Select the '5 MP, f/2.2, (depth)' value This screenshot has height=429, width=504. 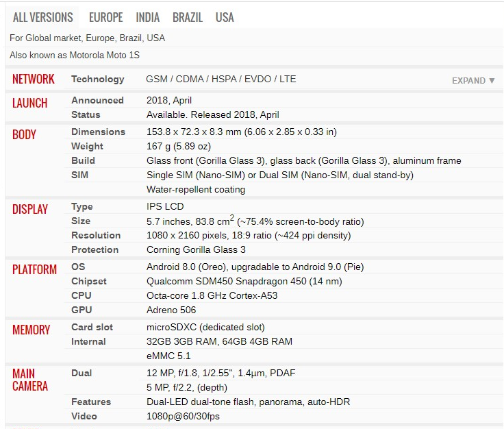(187, 387)
